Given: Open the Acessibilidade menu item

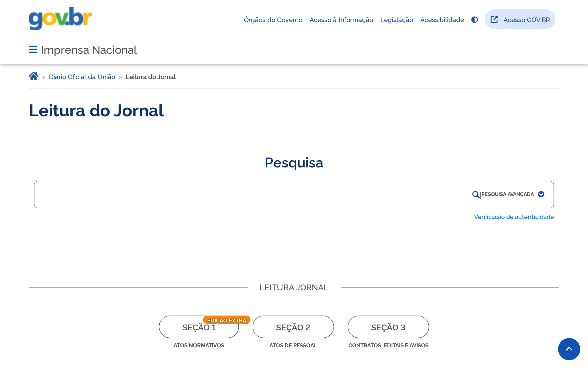Looking at the screenshot, I should click(442, 20).
